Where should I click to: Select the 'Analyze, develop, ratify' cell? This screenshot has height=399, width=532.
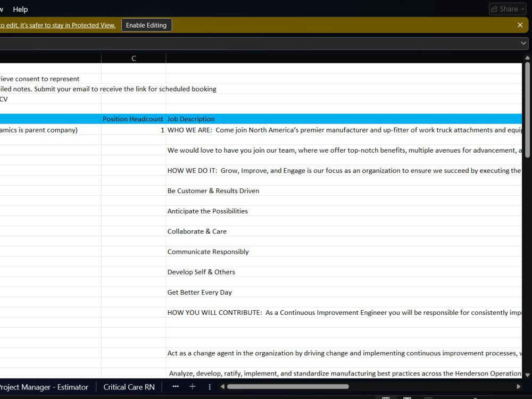(344, 373)
